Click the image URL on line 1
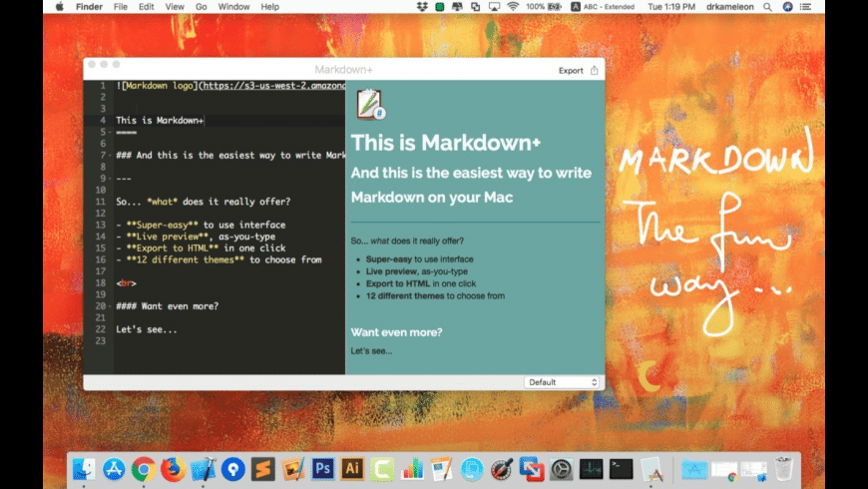 274,86
